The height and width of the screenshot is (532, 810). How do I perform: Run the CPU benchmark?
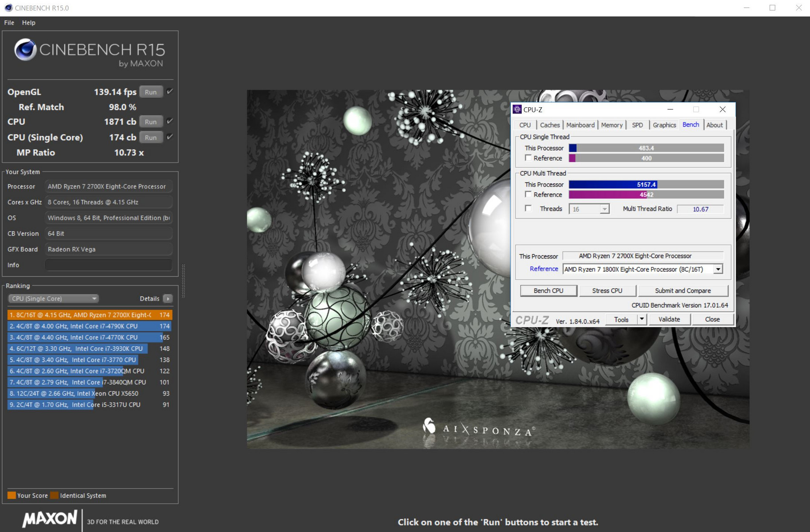151,121
